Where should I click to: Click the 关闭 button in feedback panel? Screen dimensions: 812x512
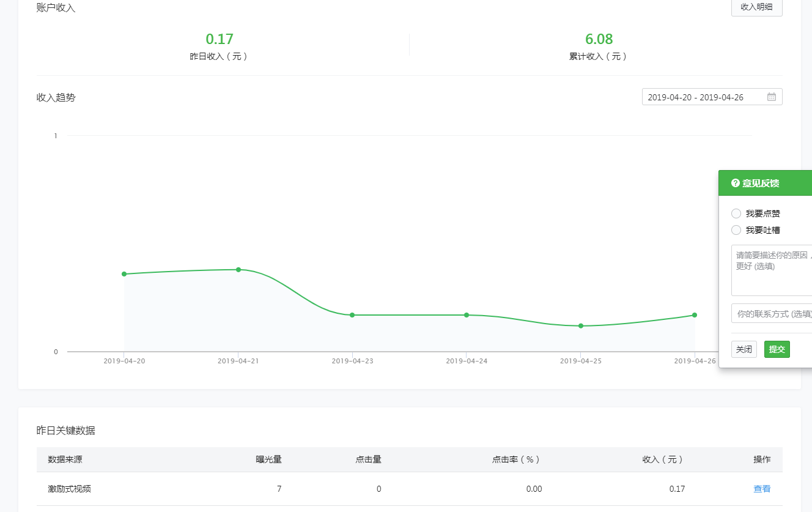pyautogui.click(x=744, y=349)
